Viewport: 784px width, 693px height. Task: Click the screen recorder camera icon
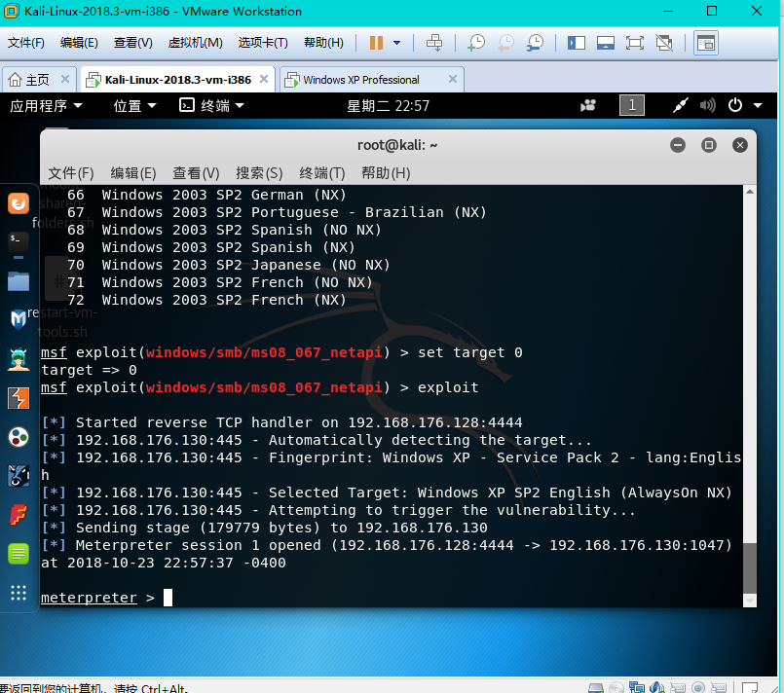coord(588,105)
